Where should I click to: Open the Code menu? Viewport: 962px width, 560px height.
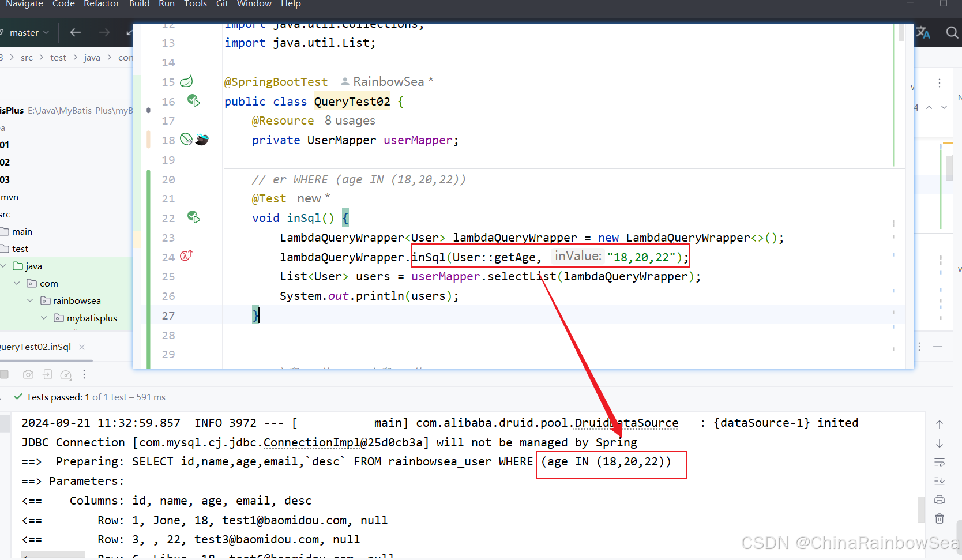(63, 4)
